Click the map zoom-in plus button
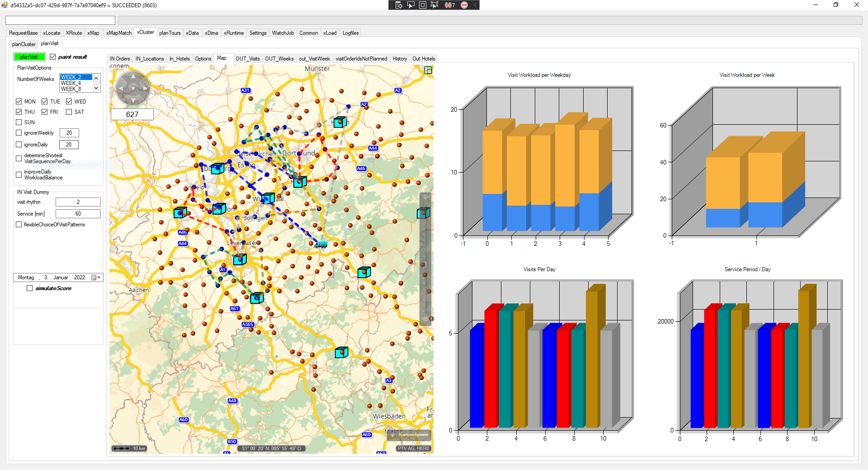 425,198
